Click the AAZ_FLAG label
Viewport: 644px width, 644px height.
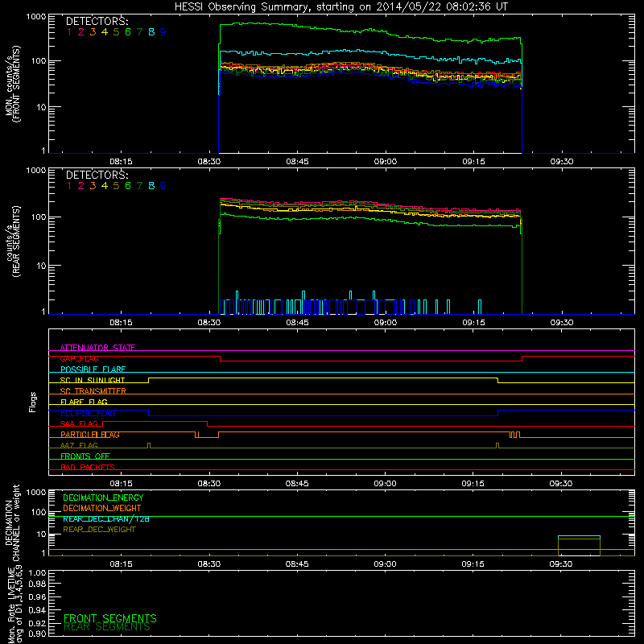click(x=79, y=445)
